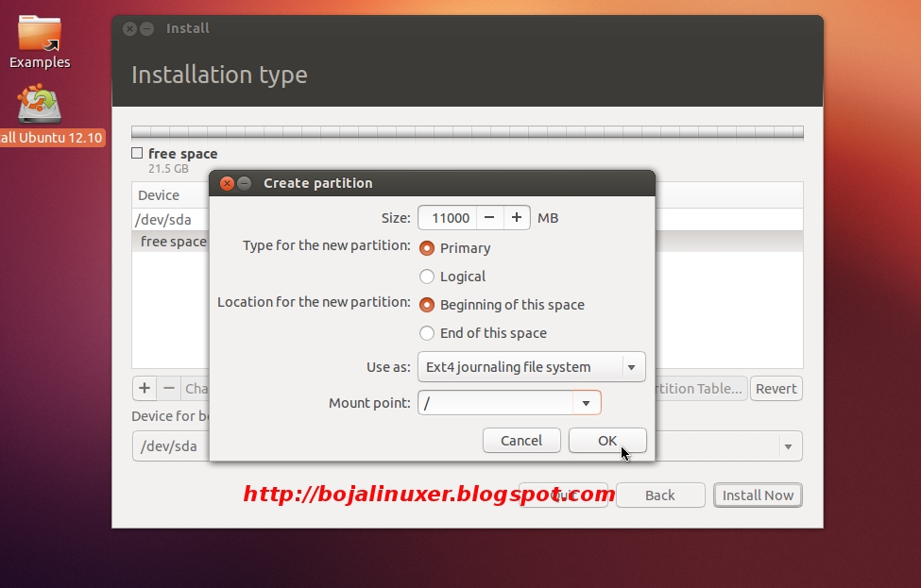Click the Size value field showing 11000
This screenshot has height=588, width=921.
tap(448, 218)
